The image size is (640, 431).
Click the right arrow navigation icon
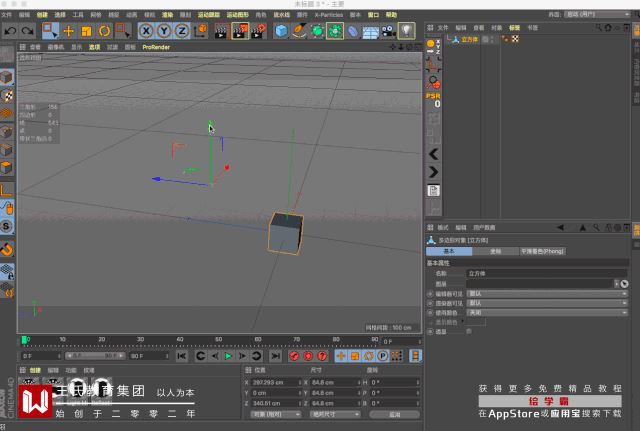[x=433, y=172]
